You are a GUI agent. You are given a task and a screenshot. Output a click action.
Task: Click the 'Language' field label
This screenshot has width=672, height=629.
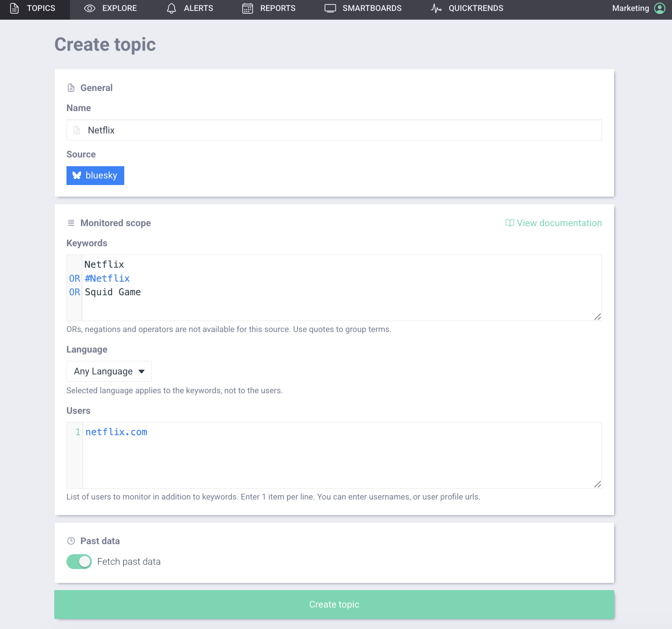pyautogui.click(x=87, y=349)
